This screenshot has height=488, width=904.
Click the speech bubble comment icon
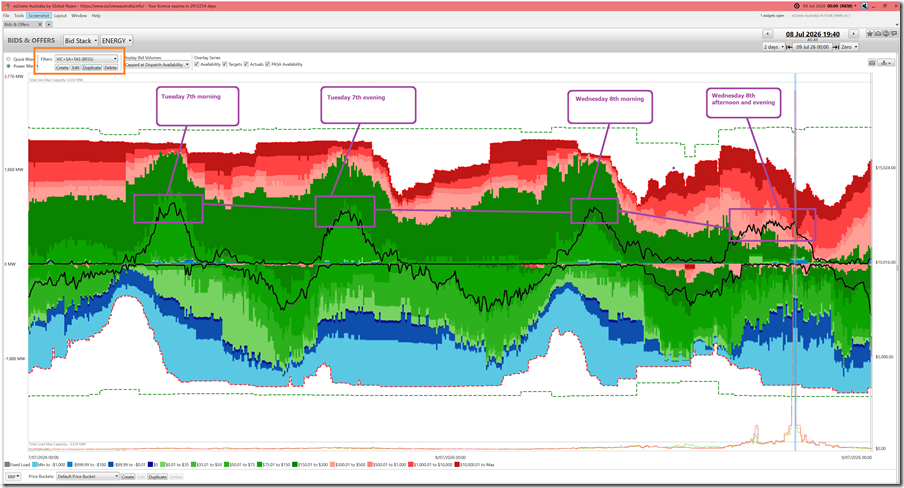tap(894, 34)
